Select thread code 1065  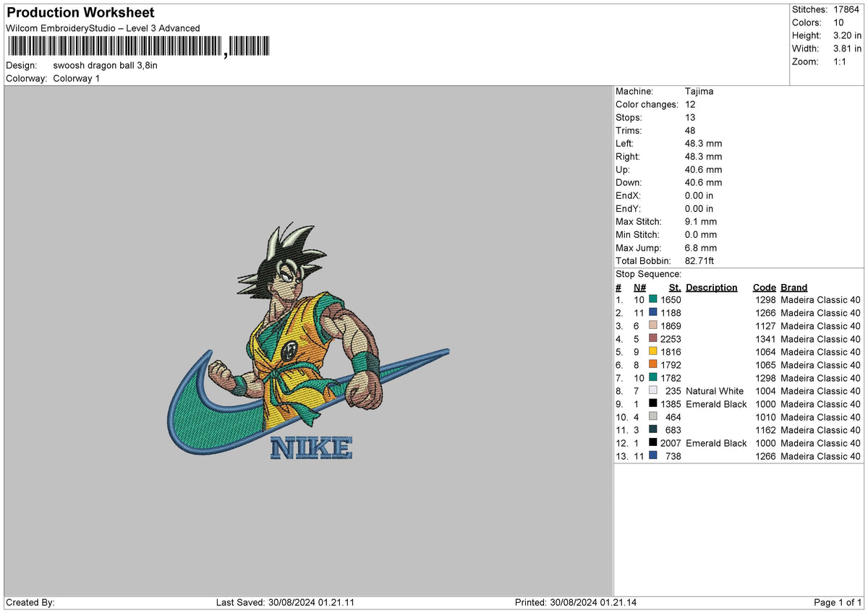[765, 365]
